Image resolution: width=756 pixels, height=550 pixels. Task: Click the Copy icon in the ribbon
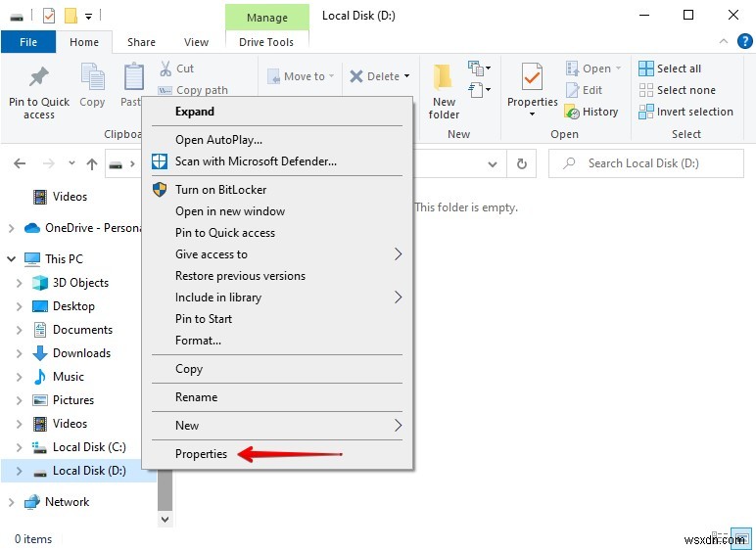[92, 77]
